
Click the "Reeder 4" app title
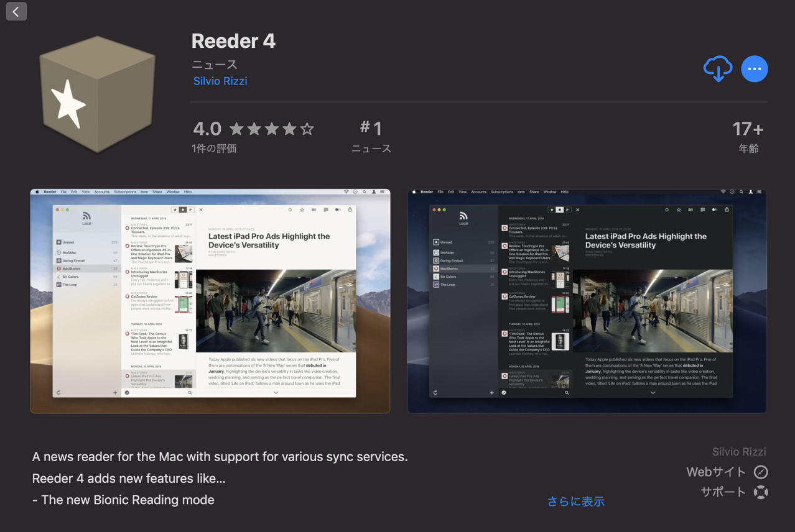pyautogui.click(x=233, y=41)
